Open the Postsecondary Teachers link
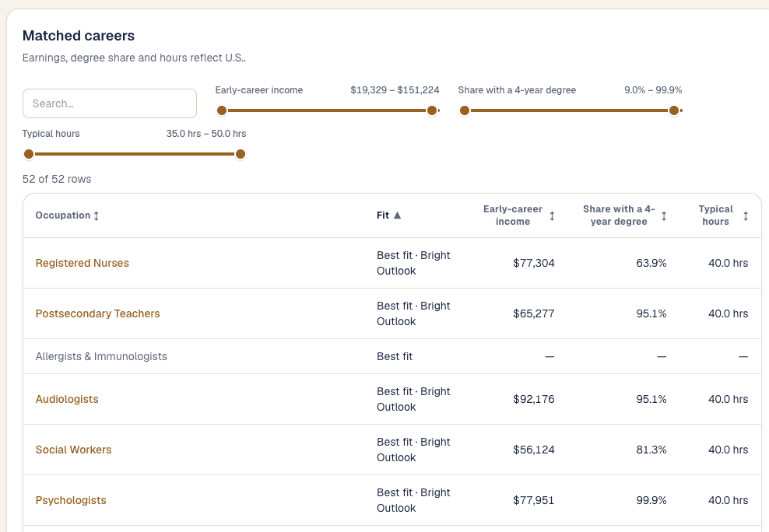Screen dimensions: 769x532 97,313
